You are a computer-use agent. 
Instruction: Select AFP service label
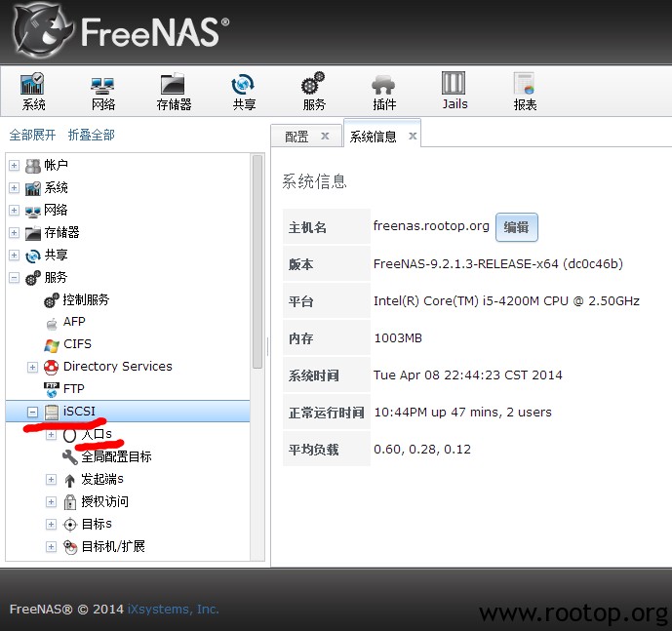[x=74, y=322]
